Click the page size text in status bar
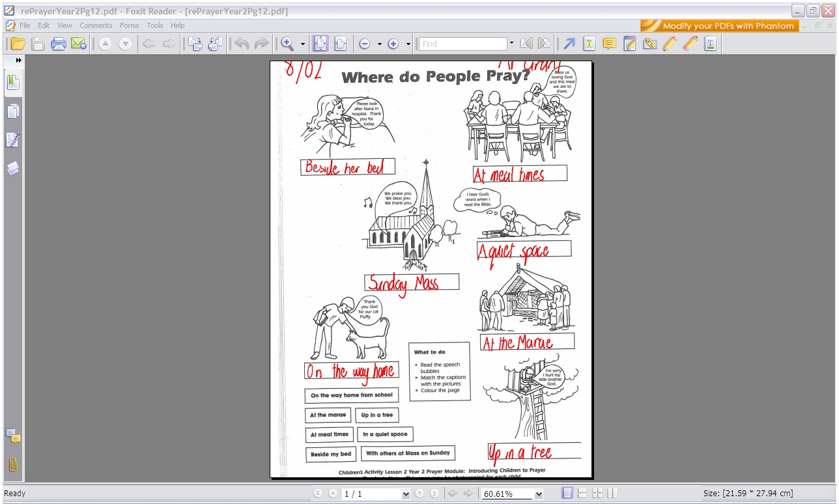 [x=748, y=494]
